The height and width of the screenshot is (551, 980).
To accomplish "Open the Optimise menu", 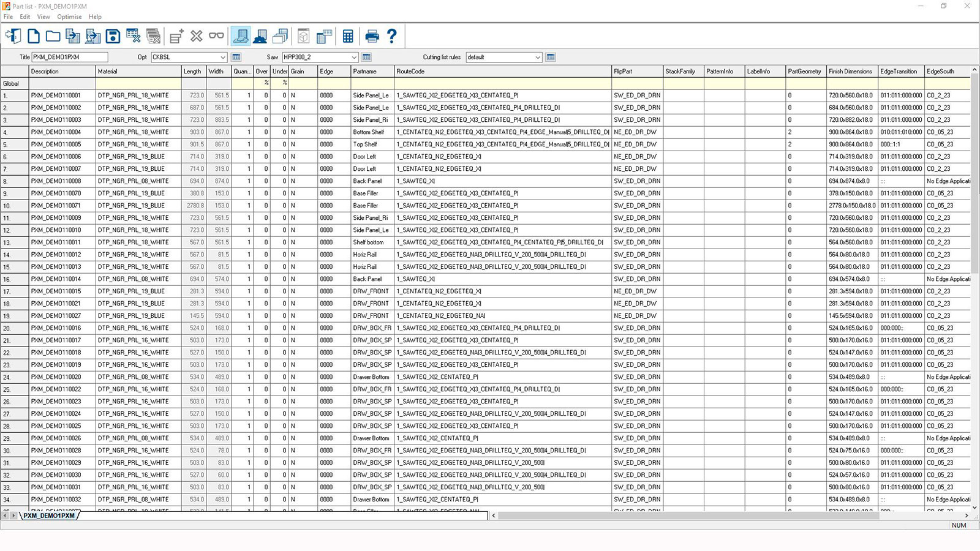I will coord(69,17).
